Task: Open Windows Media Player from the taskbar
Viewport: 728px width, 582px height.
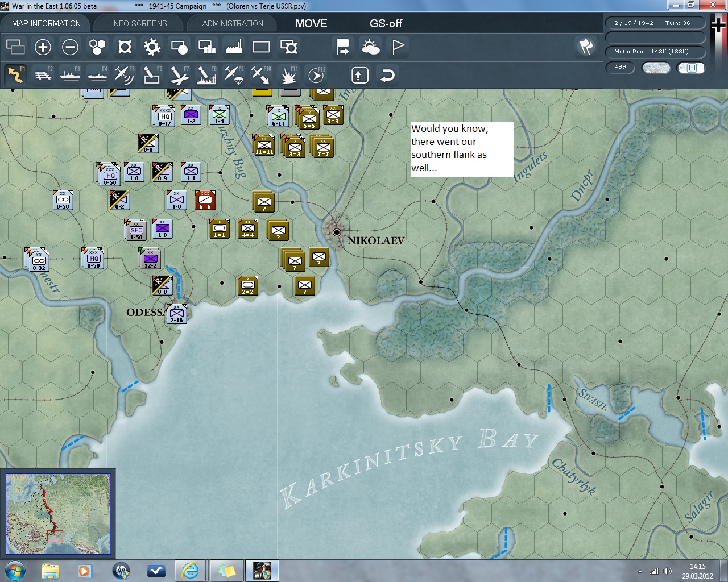Action: coord(85,571)
